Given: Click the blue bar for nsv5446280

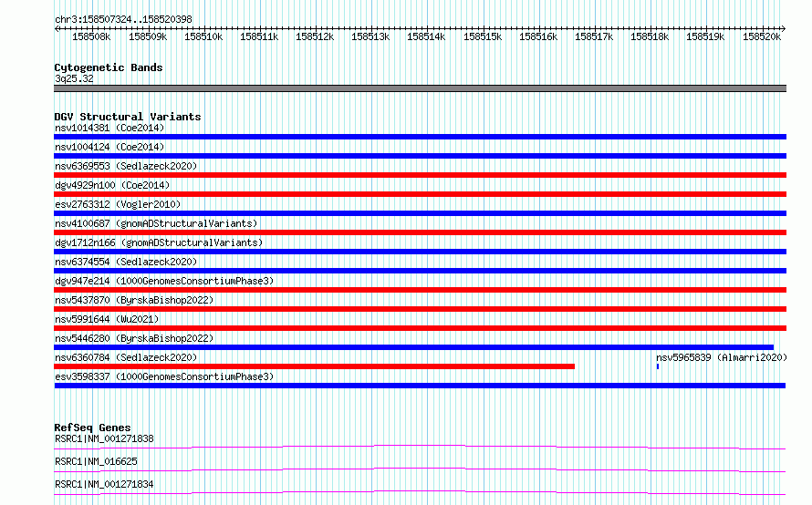Looking at the screenshot, I should pos(414,347).
